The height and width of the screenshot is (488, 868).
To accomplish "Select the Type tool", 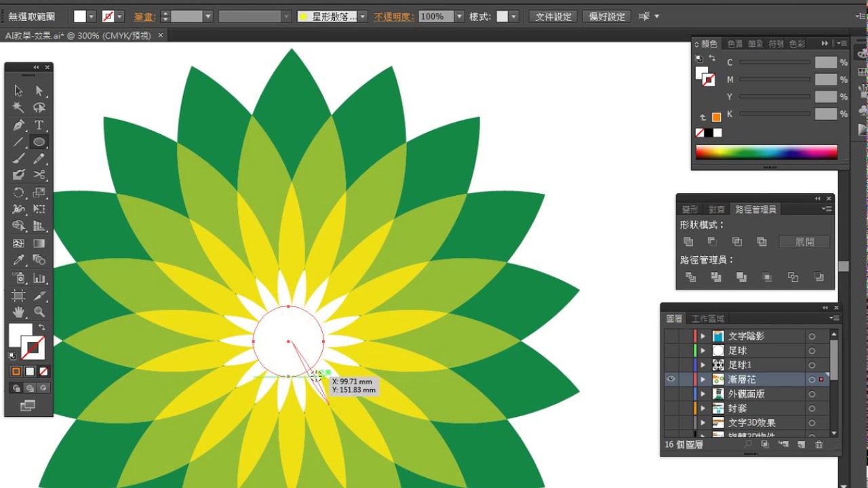I will pos(39,125).
